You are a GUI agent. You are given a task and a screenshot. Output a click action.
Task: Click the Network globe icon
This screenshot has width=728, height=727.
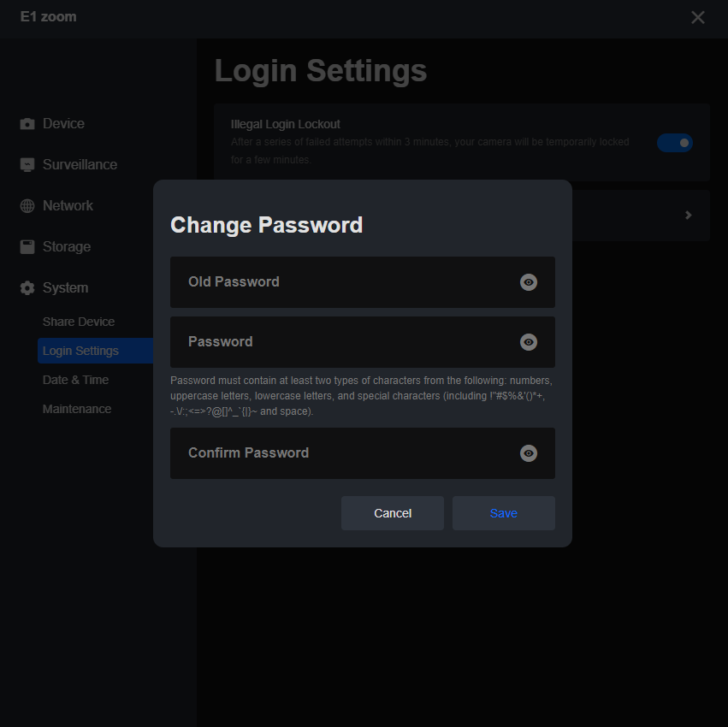click(27, 205)
